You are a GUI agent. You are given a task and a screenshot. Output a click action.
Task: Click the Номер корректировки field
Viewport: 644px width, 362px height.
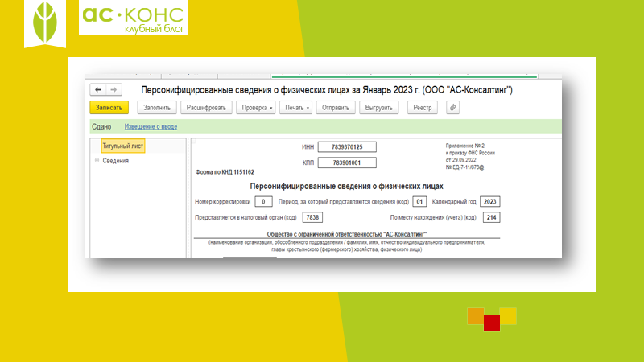(263, 202)
